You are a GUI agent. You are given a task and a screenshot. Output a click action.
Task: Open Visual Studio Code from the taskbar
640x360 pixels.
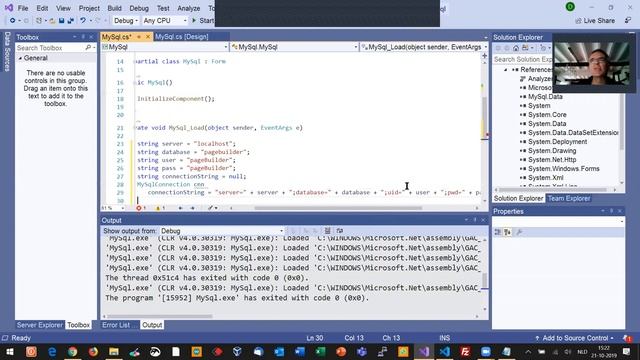pyautogui.click(x=444, y=351)
